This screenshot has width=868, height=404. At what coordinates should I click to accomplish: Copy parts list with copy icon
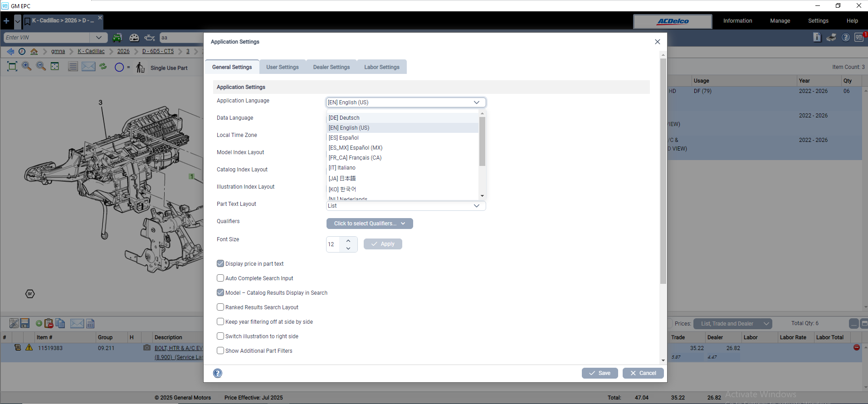pos(60,323)
